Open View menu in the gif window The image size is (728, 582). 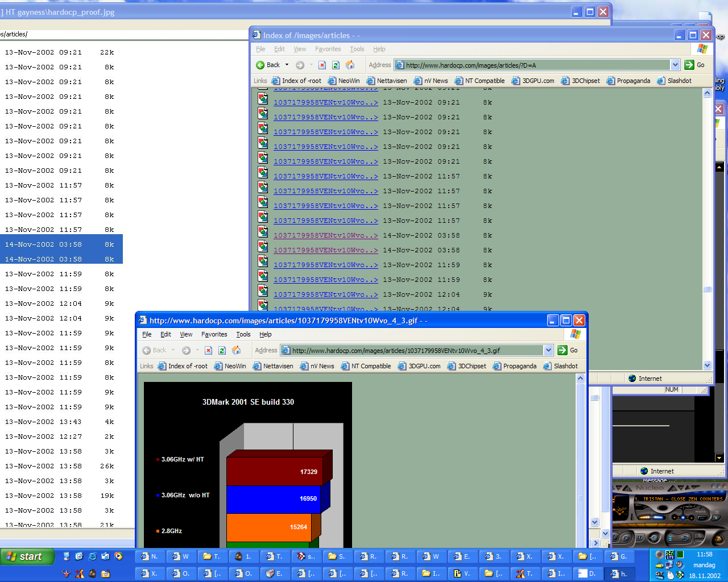(x=186, y=334)
